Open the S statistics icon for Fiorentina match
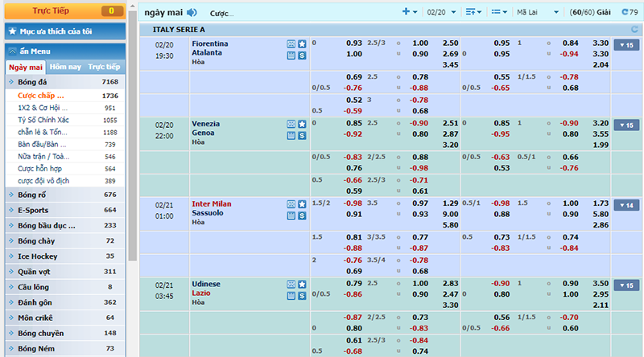Viewport: 644px width, 357px height. click(302, 55)
